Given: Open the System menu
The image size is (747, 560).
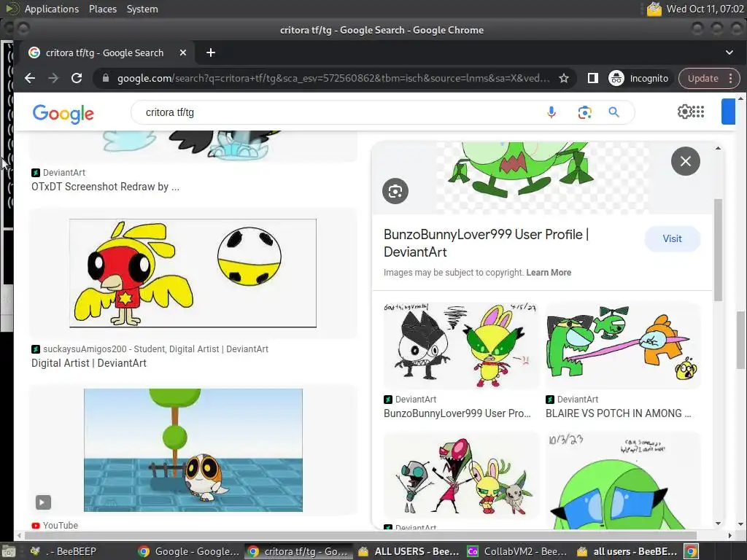Looking at the screenshot, I should [142, 9].
